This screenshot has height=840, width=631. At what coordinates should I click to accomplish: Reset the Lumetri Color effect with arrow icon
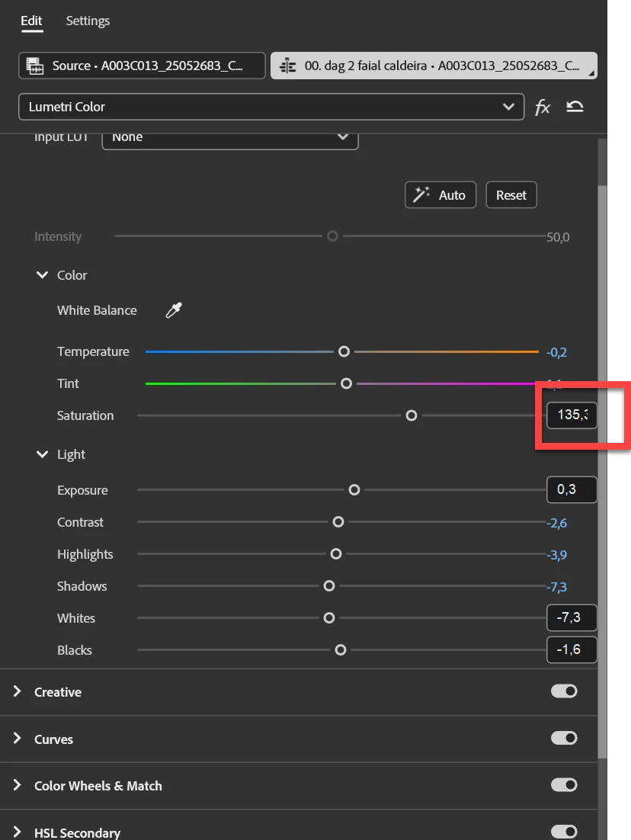click(575, 107)
